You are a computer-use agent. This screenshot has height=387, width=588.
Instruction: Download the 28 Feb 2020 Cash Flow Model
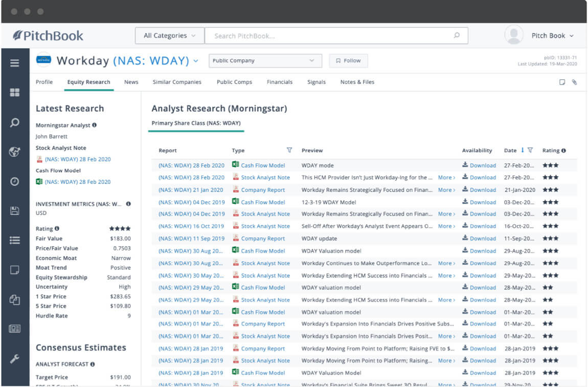(x=480, y=165)
